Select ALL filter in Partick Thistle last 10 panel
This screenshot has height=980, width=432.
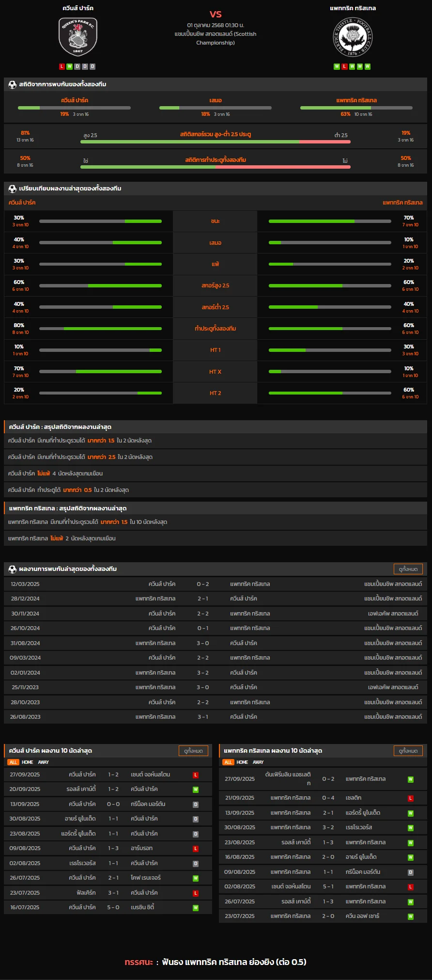(228, 762)
